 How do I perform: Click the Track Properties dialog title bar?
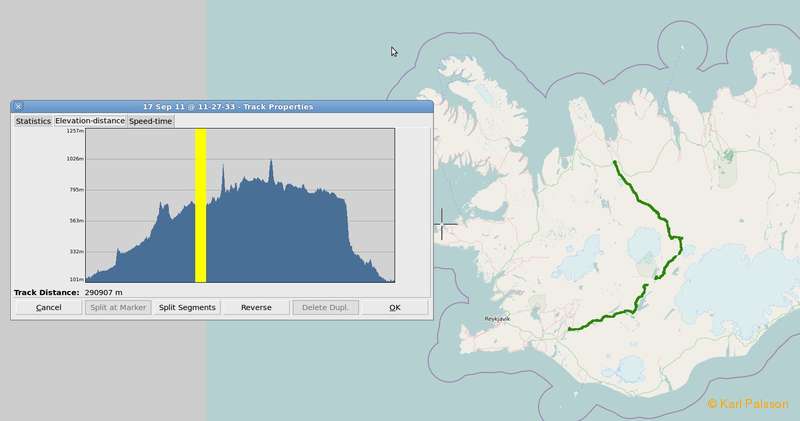coord(227,106)
